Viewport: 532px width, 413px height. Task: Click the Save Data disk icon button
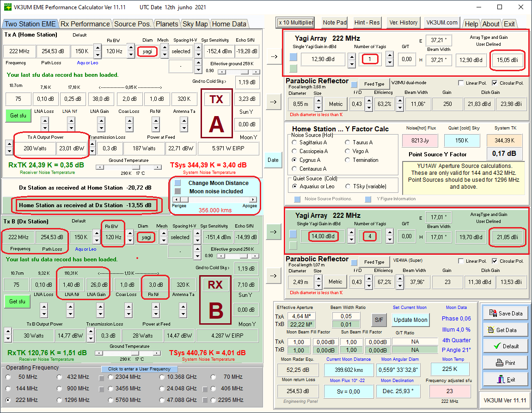coord(506,313)
